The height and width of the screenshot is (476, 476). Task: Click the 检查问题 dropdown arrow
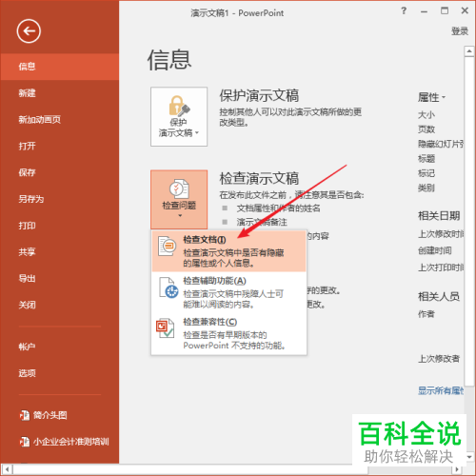[x=180, y=216]
